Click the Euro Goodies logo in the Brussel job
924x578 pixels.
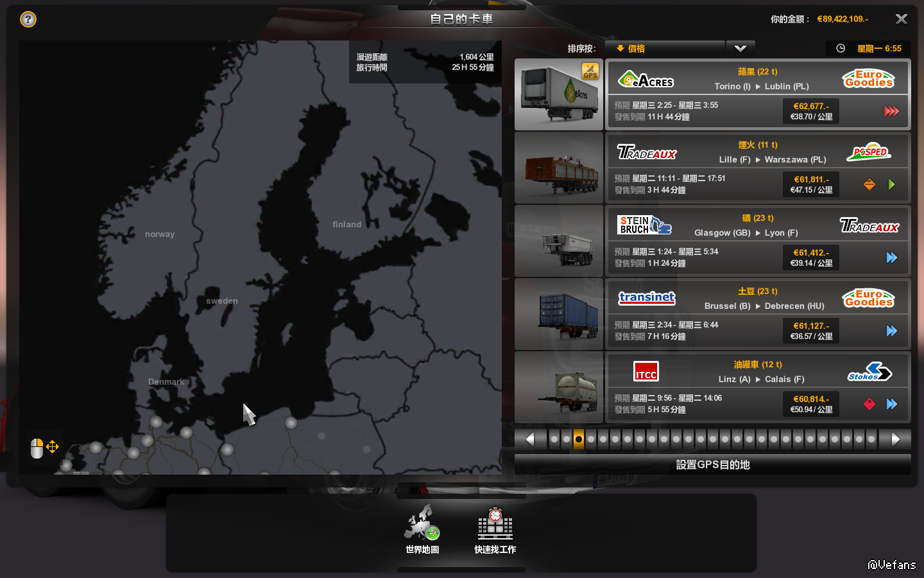[869, 299]
